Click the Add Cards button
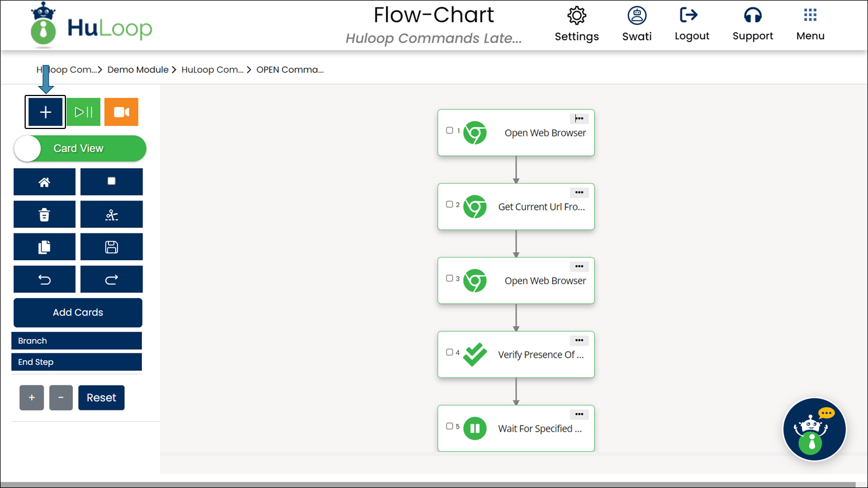Viewport: 868px width, 488px height. point(78,313)
